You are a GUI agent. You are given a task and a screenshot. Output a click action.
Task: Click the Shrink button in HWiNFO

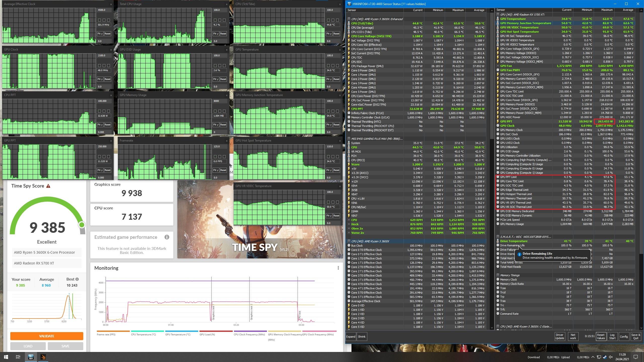point(362,337)
